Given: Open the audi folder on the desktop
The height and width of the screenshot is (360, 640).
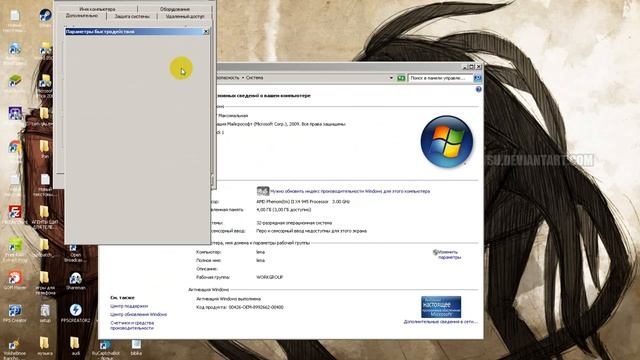Looking at the screenshot, I should point(75,343).
